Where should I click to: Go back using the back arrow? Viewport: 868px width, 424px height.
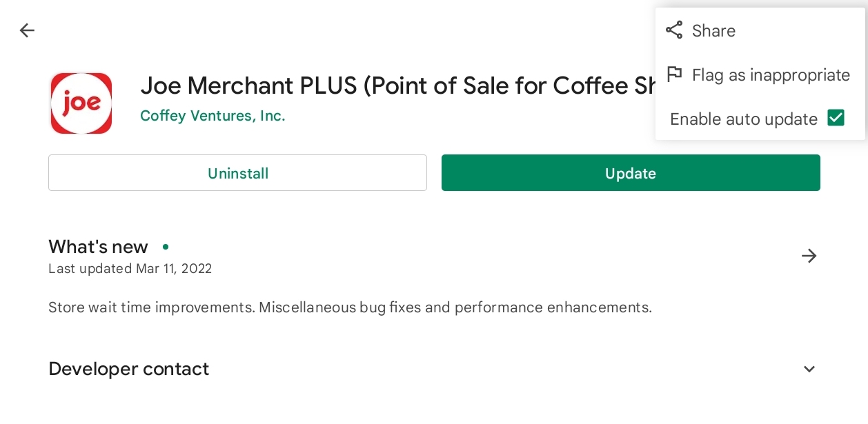(x=27, y=30)
